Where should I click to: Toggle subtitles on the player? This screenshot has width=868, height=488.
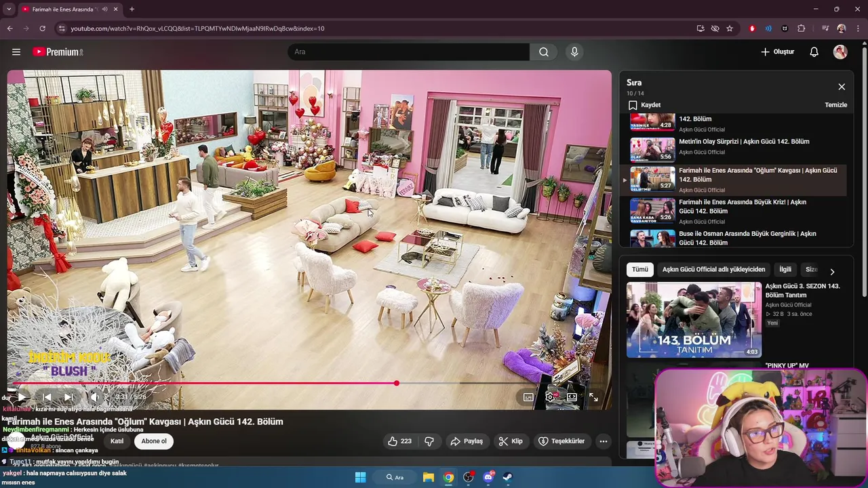click(528, 397)
